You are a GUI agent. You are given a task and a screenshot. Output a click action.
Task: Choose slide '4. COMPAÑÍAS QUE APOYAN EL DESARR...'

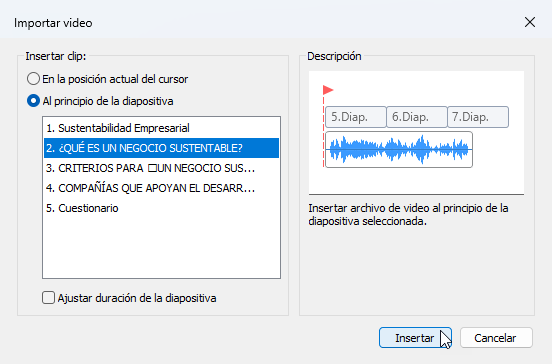coord(162,188)
